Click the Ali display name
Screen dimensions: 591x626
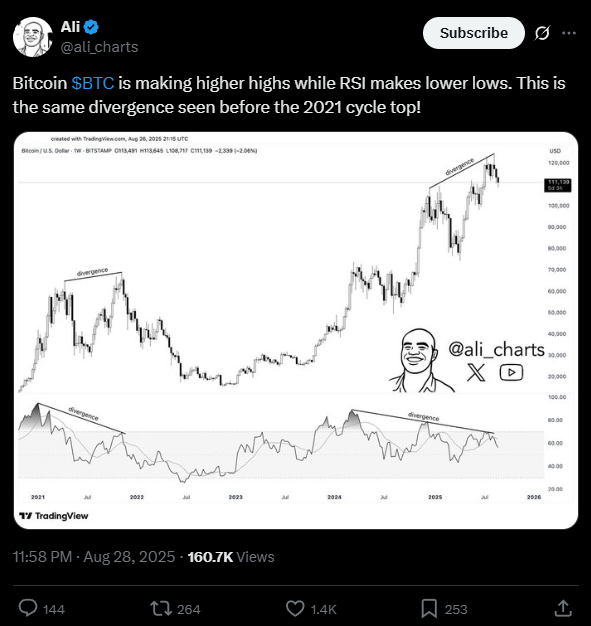coord(70,27)
